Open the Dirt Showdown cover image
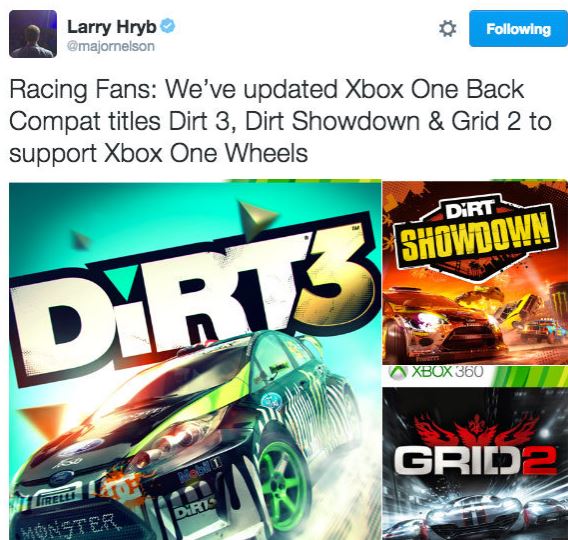The image size is (568, 540). [x=475, y=273]
